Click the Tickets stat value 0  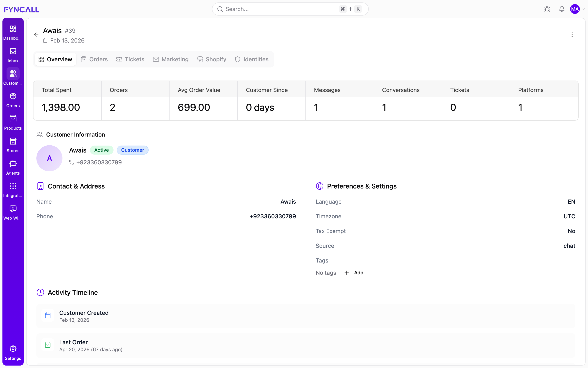[453, 107]
